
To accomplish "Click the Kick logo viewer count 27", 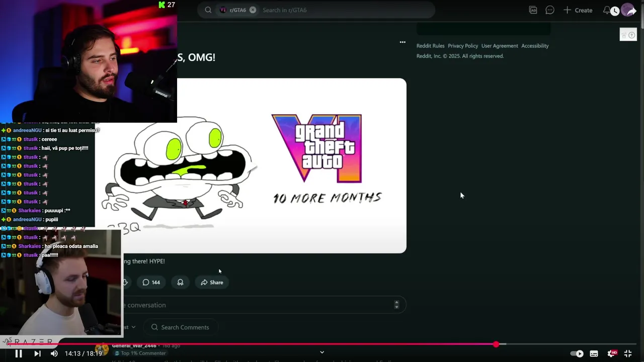I will 167,5.
